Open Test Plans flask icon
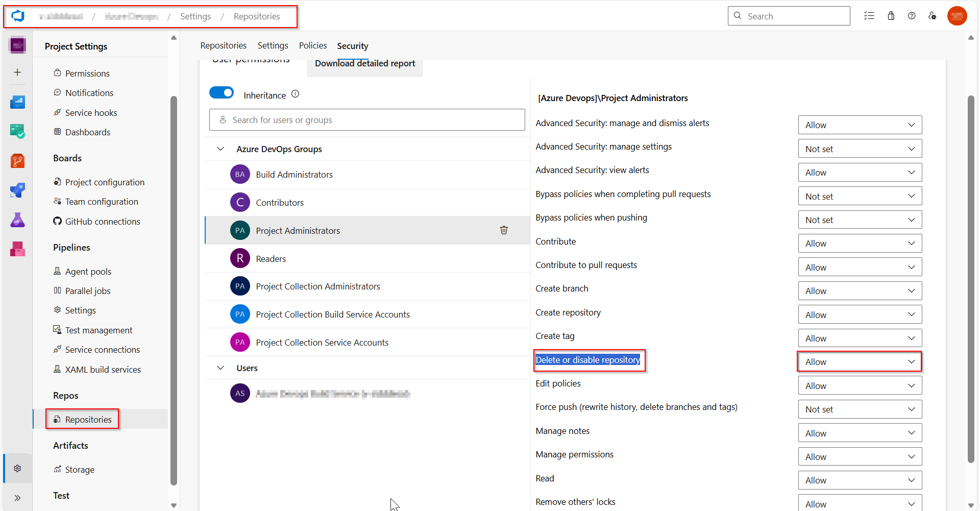This screenshot has width=980, height=511. point(17,220)
